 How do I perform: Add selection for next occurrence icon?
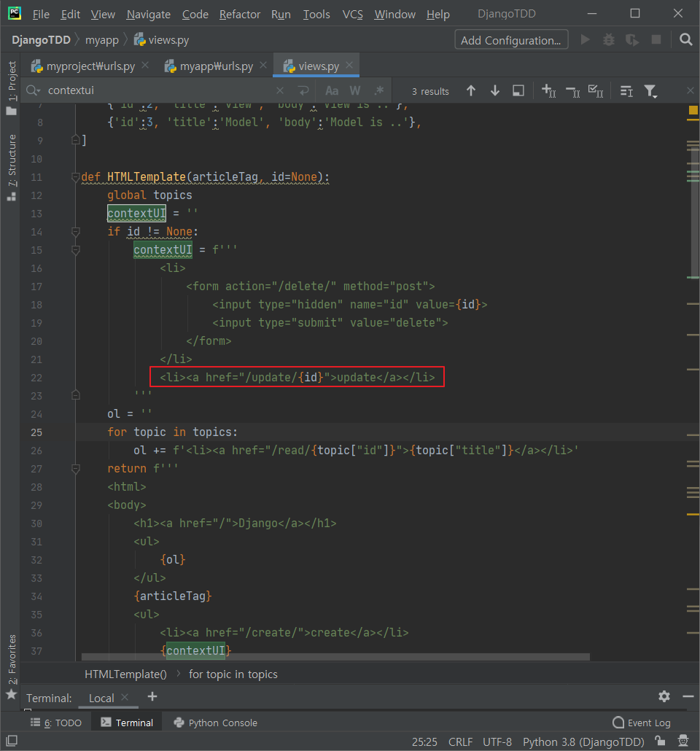tap(548, 90)
